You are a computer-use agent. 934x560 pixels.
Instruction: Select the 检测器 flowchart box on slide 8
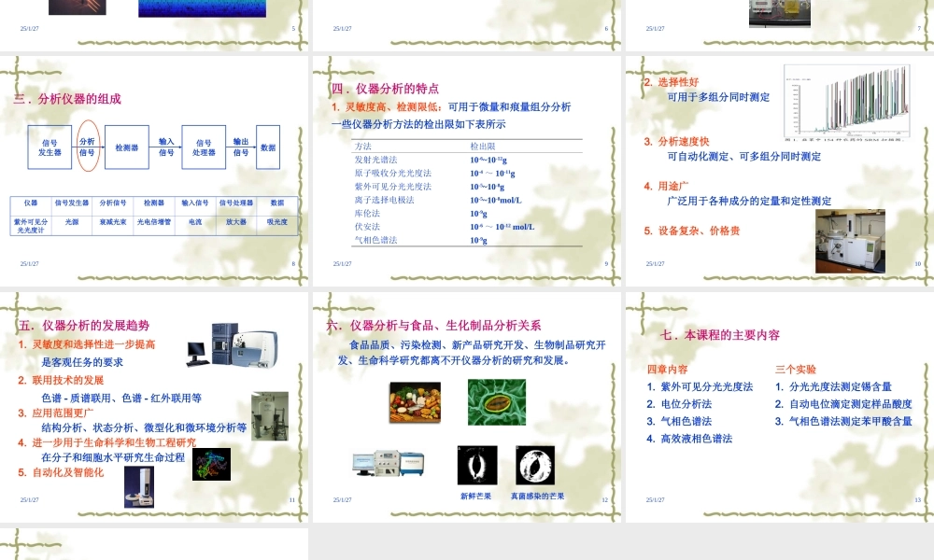pyautogui.click(x=126, y=147)
